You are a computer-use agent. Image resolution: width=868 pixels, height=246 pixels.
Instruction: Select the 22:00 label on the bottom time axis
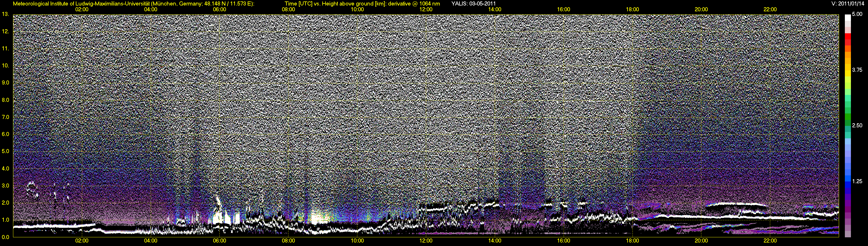pos(770,241)
